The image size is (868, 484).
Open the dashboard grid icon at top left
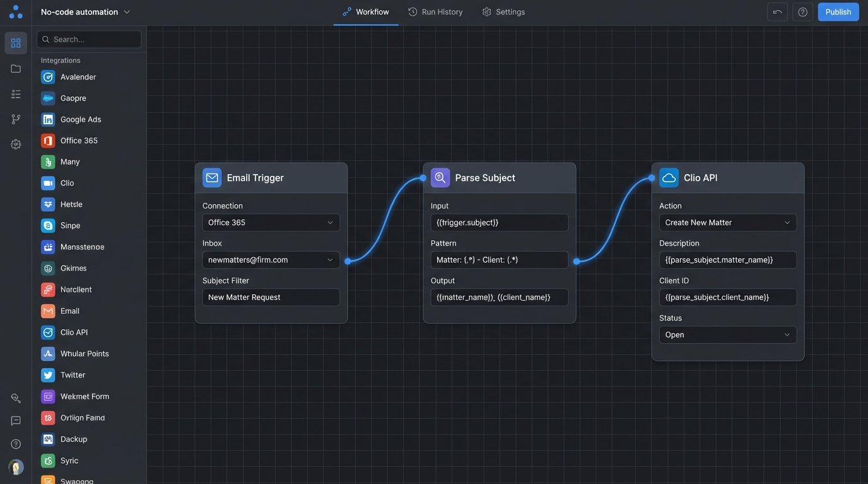coord(15,42)
